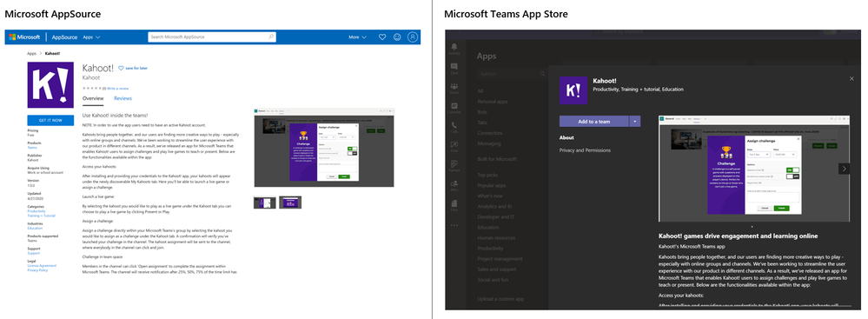Select Top picks in Teams Apps list
The image size is (868, 319).
click(x=487, y=175)
